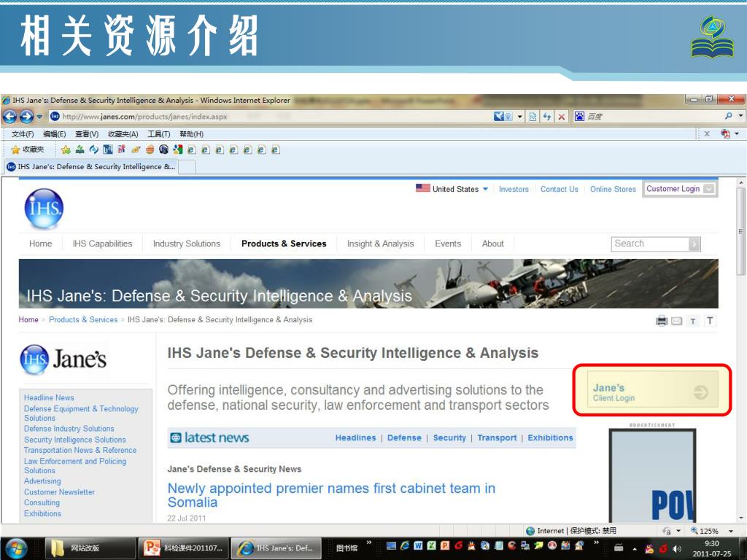This screenshot has width=747, height=560.
Task: Select the IHS Jane's browser tab
Action: [x=90, y=167]
